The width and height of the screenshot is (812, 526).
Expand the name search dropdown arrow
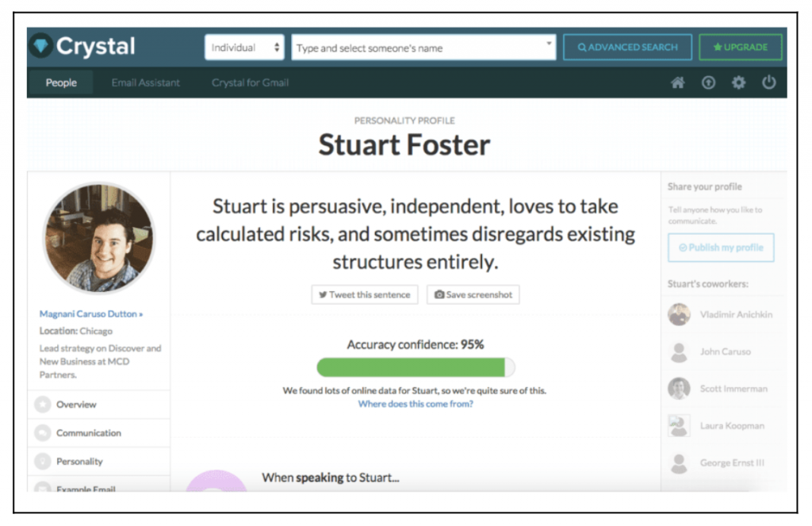(549, 43)
